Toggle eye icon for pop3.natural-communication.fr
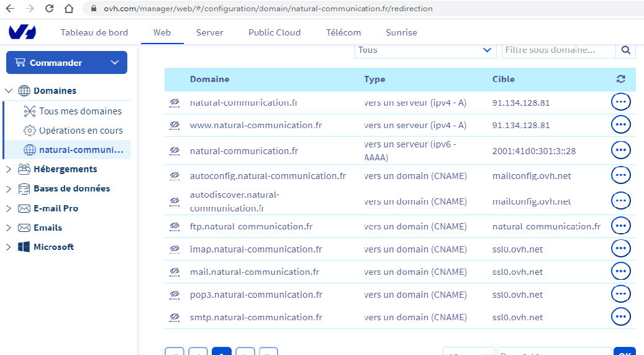Screen dimensions: 644x355 (x=175, y=295)
